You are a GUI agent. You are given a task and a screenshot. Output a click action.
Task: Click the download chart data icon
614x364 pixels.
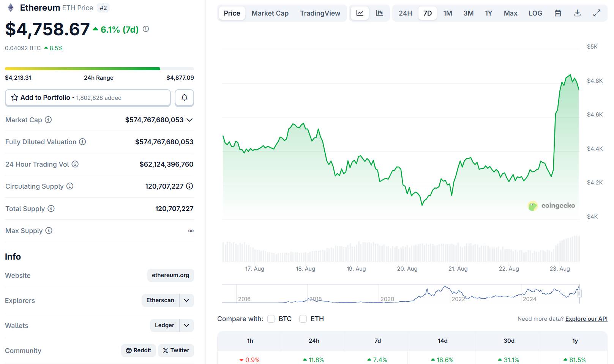(577, 13)
